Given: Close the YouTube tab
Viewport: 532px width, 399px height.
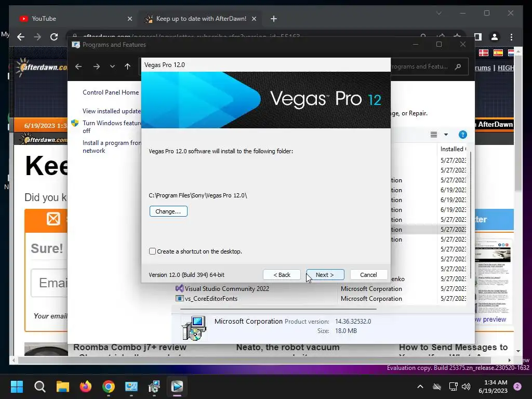Looking at the screenshot, I should pos(129,19).
